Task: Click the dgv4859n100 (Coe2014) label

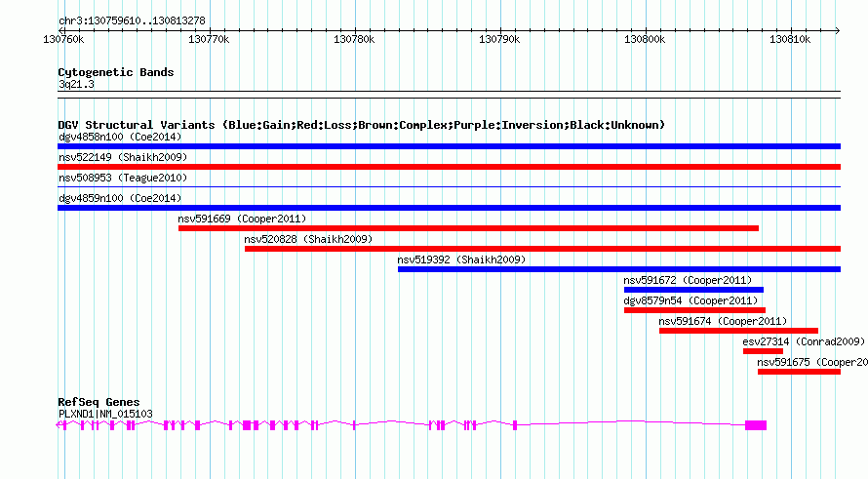Action: pos(120,198)
